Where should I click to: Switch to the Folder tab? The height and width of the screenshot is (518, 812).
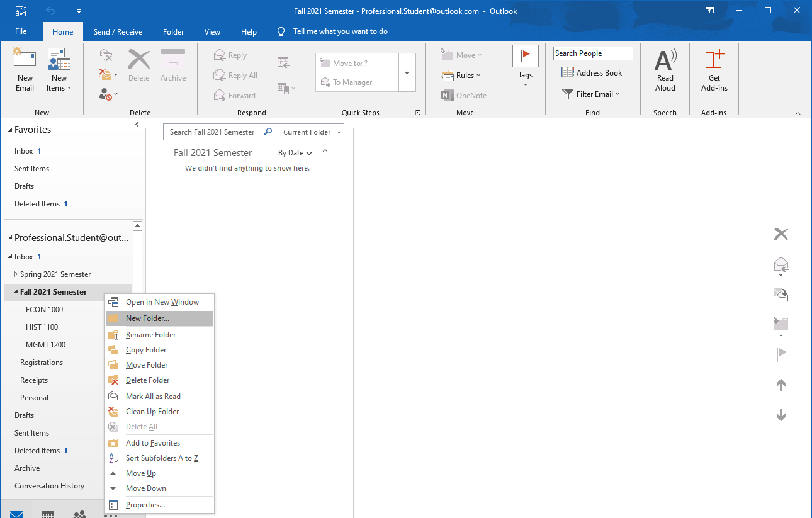[174, 32]
